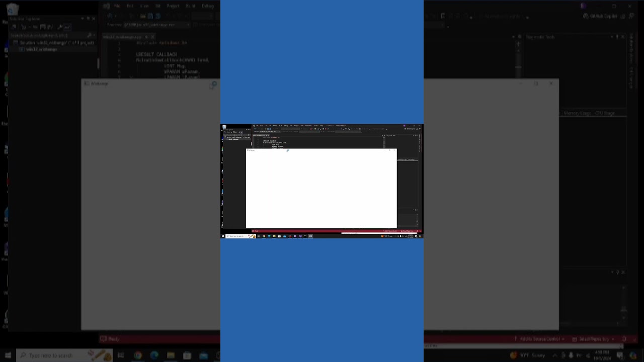Open Visual Studio purple icon on taskbar

[x=300, y=236]
